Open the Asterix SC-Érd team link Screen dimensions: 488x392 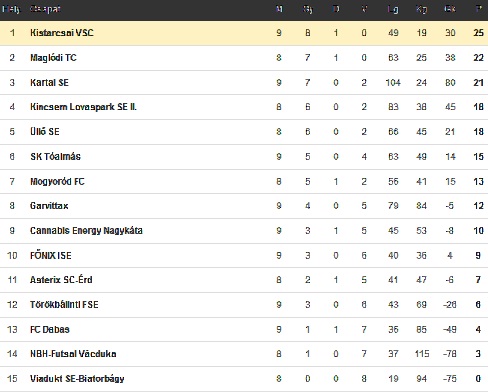click(x=61, y=279)
